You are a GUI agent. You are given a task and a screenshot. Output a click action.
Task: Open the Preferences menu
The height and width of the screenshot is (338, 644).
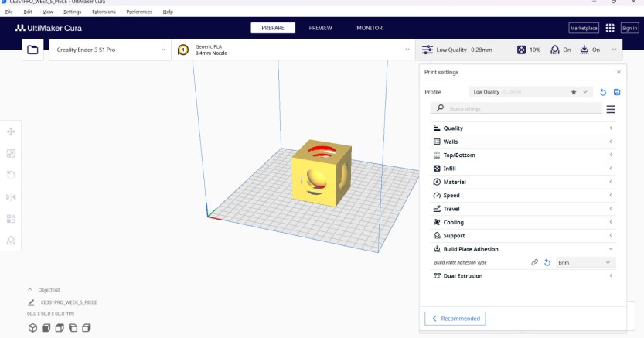pyautogui.click(x=139, y=12)
